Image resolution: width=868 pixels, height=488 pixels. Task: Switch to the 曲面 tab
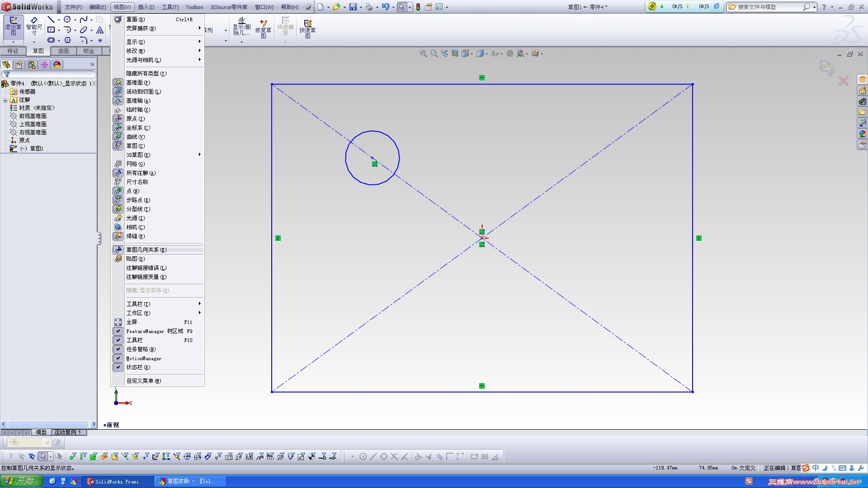[63, 51]
